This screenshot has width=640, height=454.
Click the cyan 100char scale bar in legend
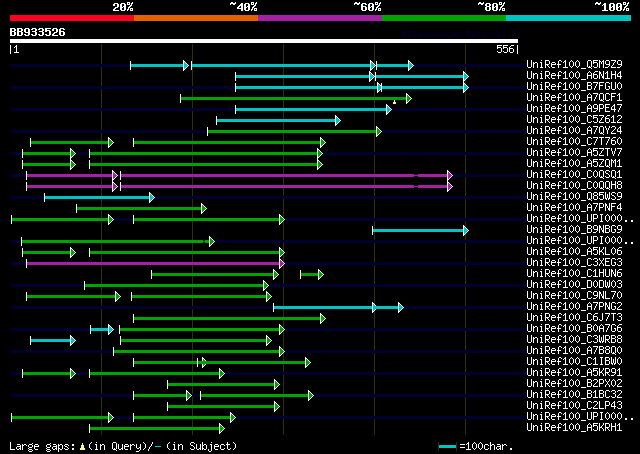(447, 447)
